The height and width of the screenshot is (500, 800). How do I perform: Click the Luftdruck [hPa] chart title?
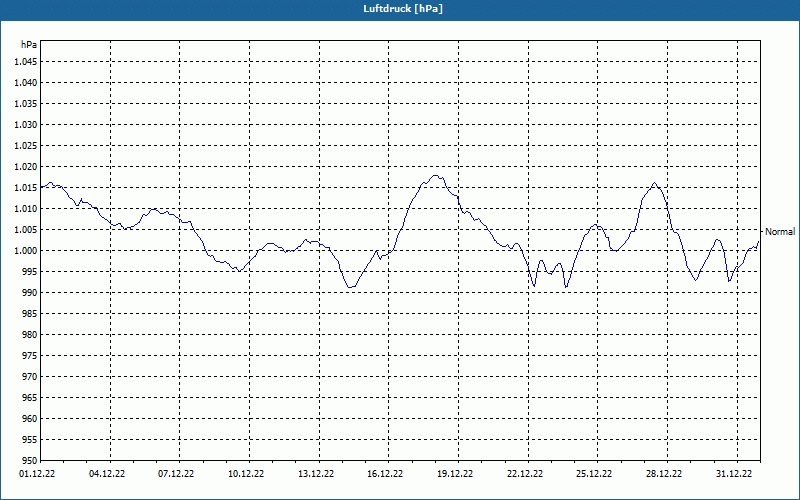click(403, 9)
